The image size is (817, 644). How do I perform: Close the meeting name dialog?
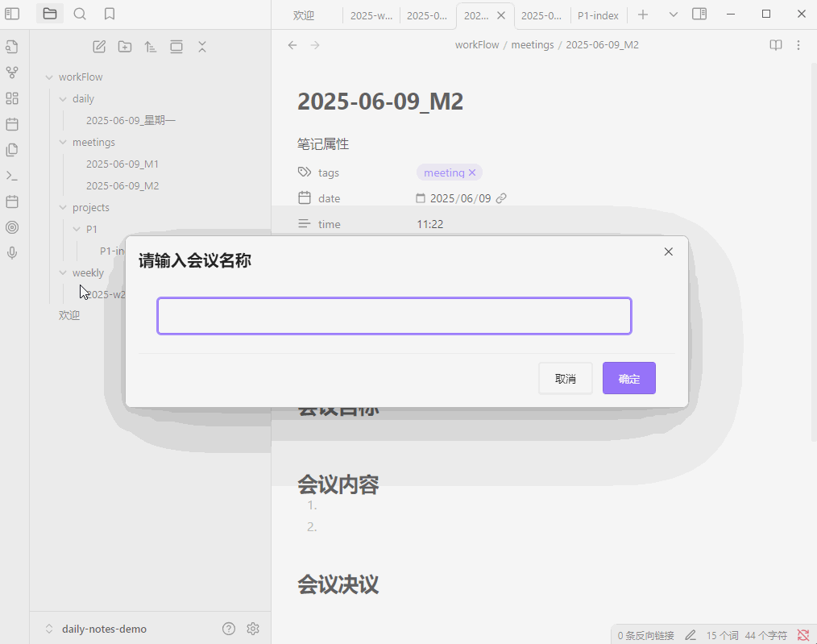click(669, 251)
